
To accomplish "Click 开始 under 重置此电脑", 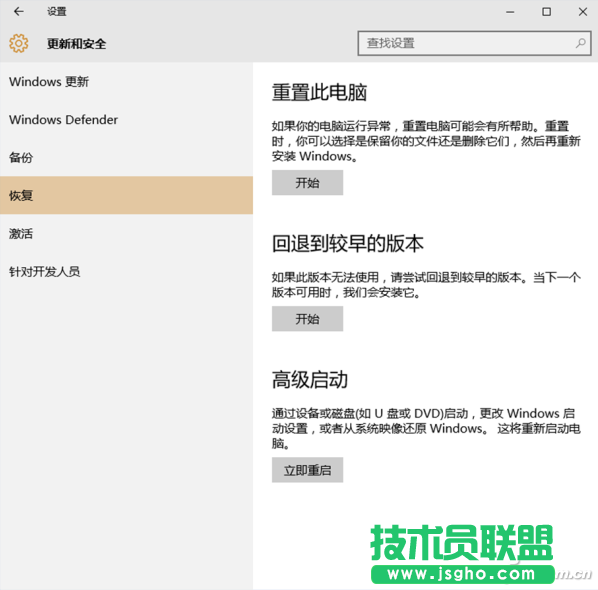I will [x=307, y=183].
